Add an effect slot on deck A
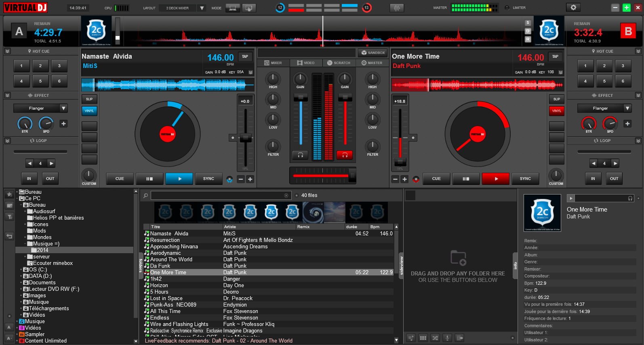The height and width of the screenshot is (345, 644). pos(63,124)
